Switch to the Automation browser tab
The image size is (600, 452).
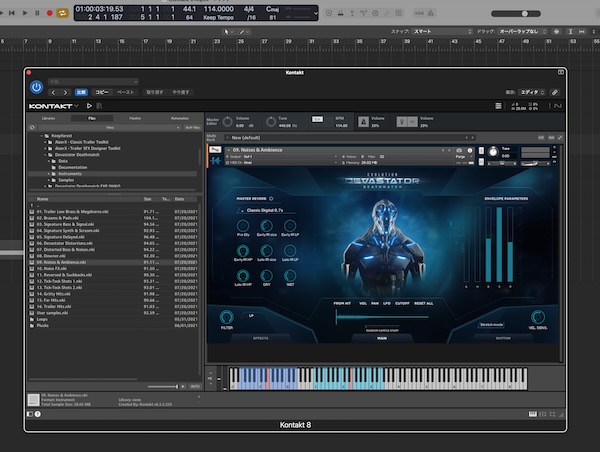coord(179,119)
